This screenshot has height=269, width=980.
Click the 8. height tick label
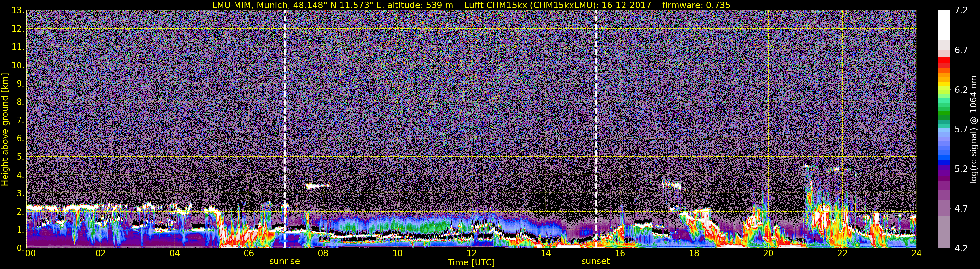[x=20, y=102]
